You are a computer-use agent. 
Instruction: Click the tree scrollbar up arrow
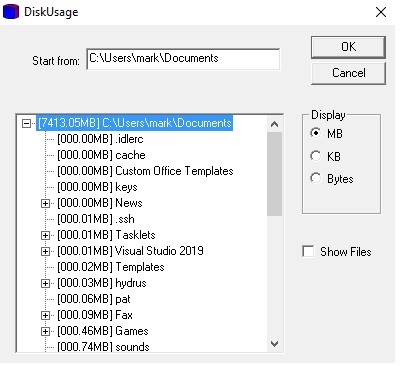click(274, 124)
